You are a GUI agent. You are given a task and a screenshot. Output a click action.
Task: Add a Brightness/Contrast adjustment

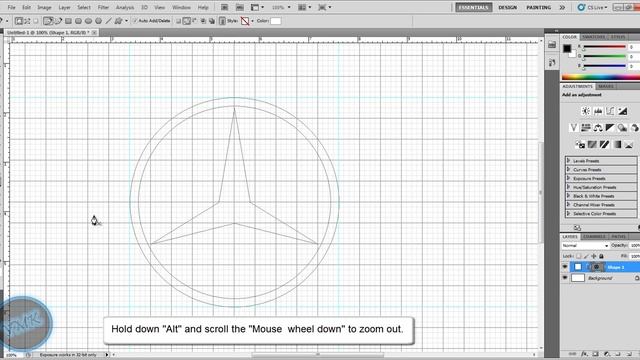pos(586,111)
